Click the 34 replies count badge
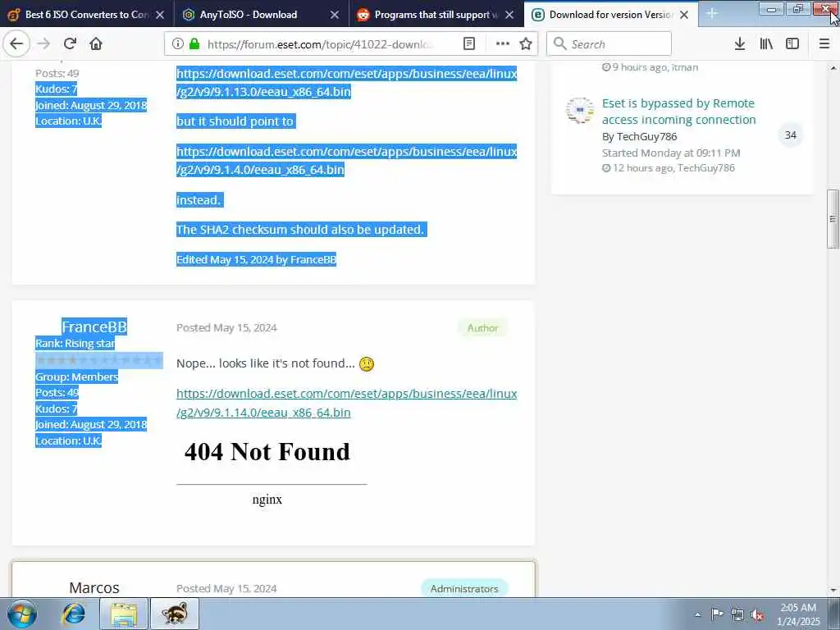 pyautogui.click(x=790, y=135)
